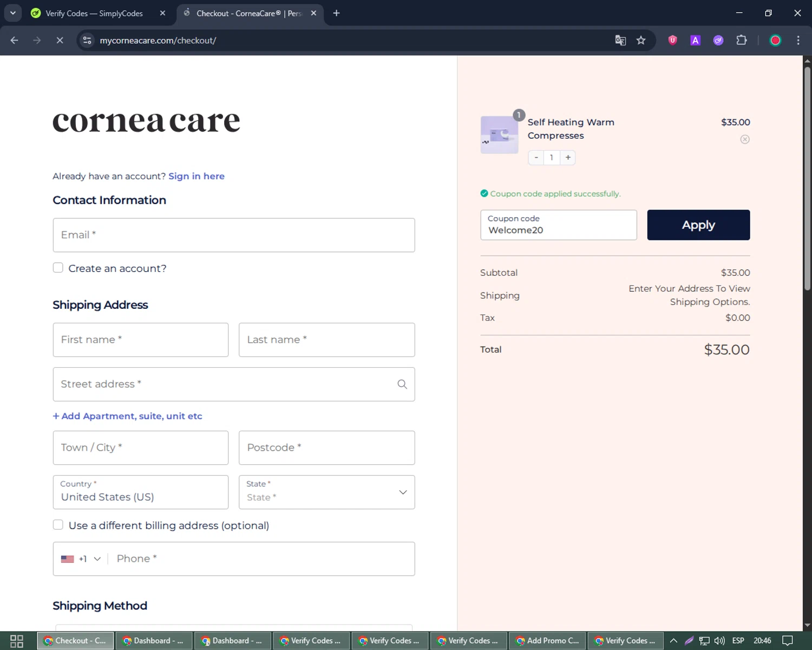Click the ESP language indicator
Image resolution: width=812 pixels, height=650 pixels.
738,641
